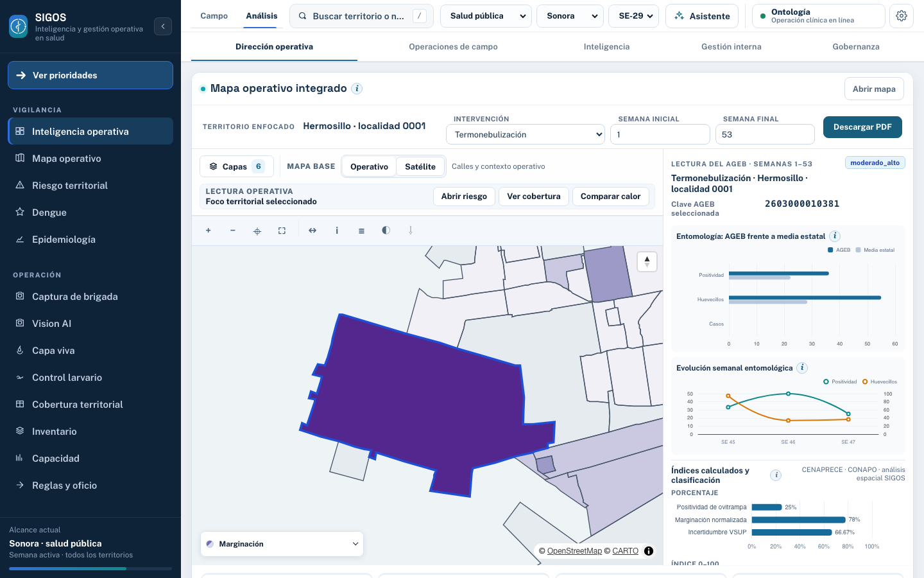Viewport: 924px width, 578px height.
Task: Click Ver prioridades button
Action: [90, 75]
